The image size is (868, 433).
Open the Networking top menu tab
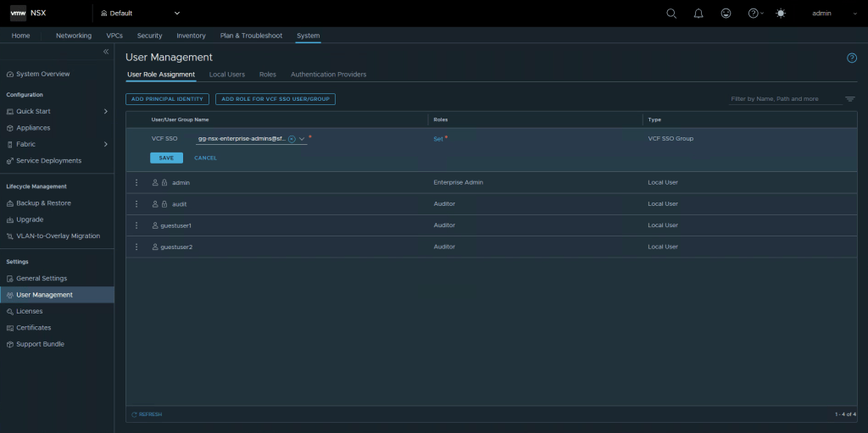click(x=74, y=36)
